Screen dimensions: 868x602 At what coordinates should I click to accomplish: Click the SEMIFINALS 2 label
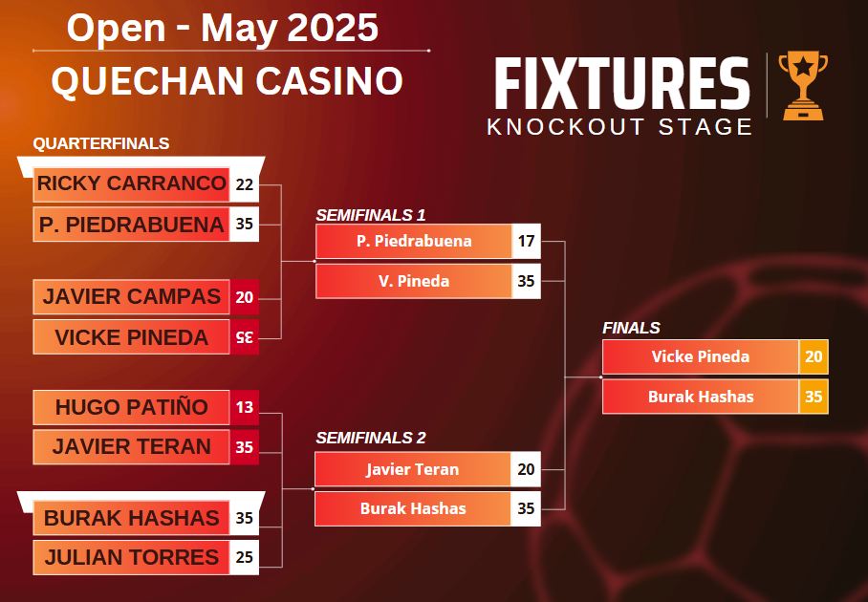click(x=371, y=439)
